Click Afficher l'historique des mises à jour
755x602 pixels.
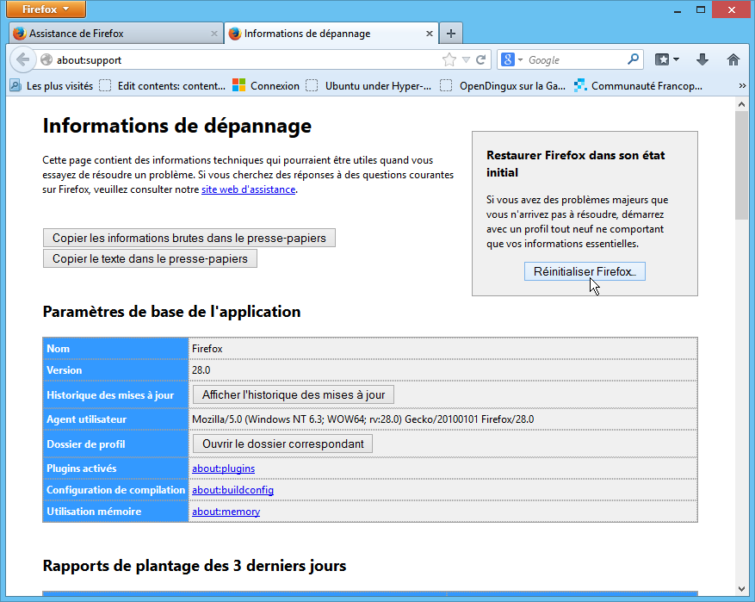click(x=293, y=395)
